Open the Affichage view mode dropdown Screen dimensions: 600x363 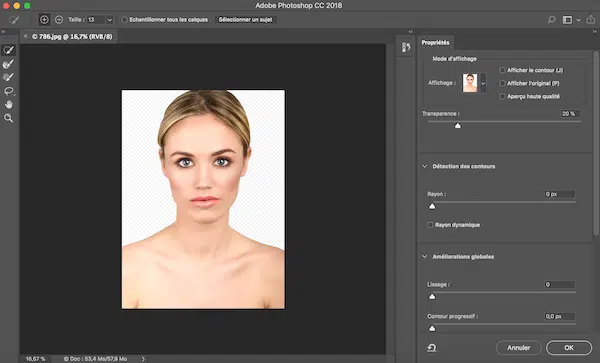pyautogui.click(x=483, y=83)
